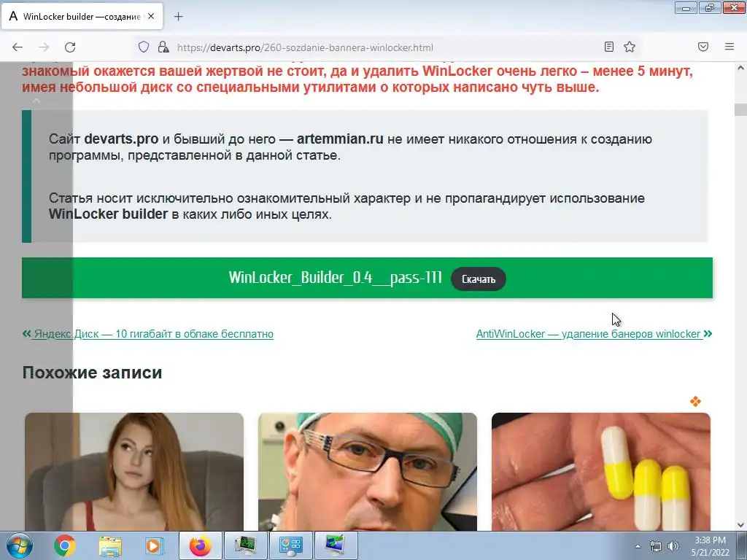This screenshot has height=560, width=747.
Task: Open Windows Explorer folder taskbar icon
Action: [x=110, y=545]
